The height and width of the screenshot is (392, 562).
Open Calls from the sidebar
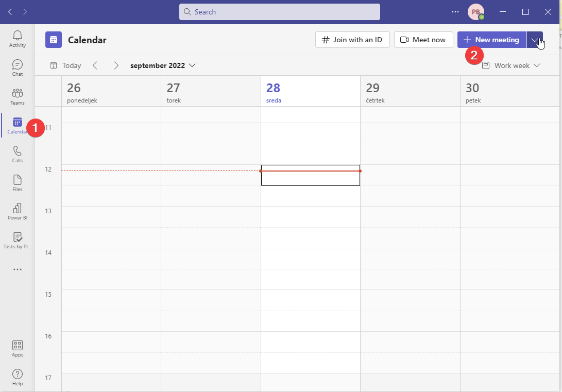pyautogui.click(x=18, y=154)
